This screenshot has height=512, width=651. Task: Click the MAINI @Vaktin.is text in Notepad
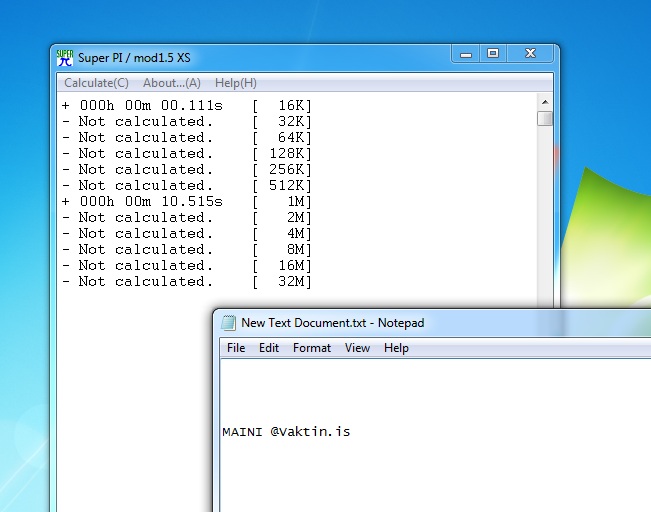pos(286,432)
